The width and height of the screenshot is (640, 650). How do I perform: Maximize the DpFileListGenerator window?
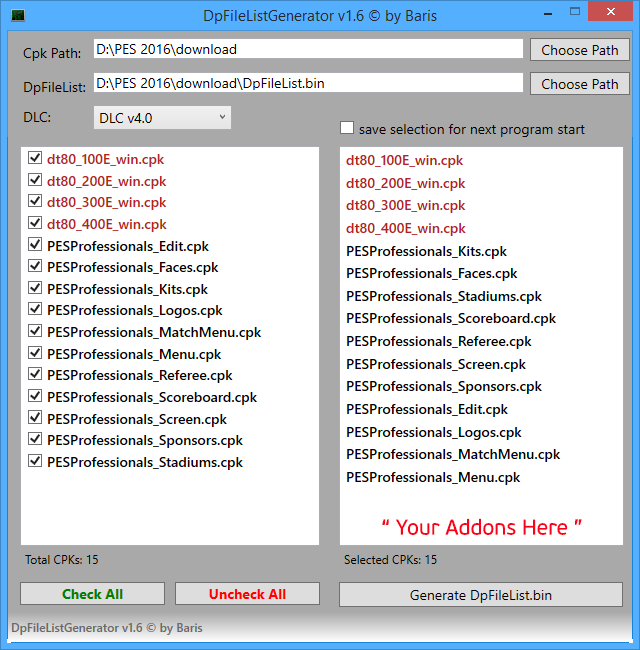pyautogui.click(x=575, y=12)
